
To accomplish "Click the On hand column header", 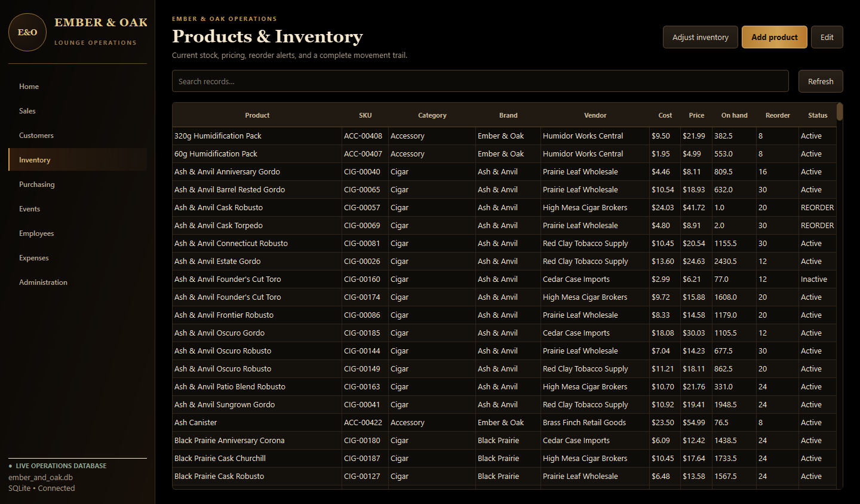I will pos(735,115).
